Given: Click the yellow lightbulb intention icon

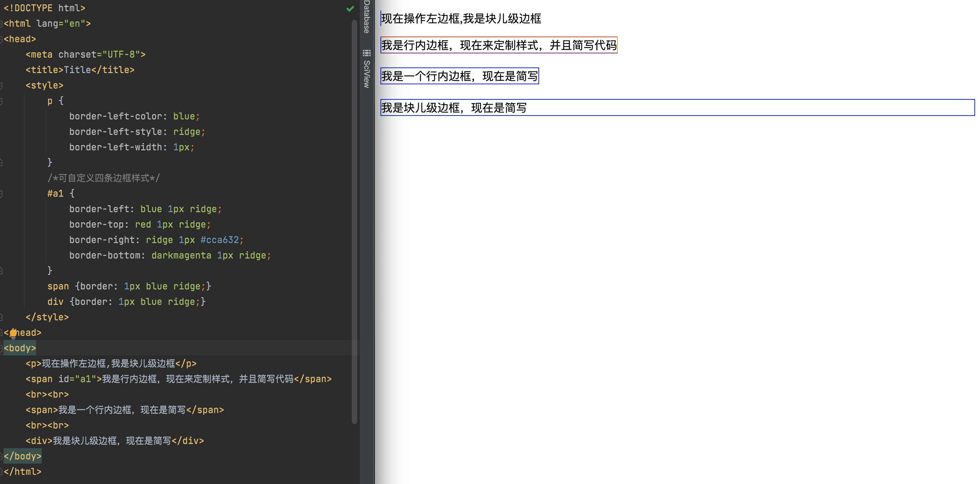Looking at the screenshot, I should click(13, 334).
